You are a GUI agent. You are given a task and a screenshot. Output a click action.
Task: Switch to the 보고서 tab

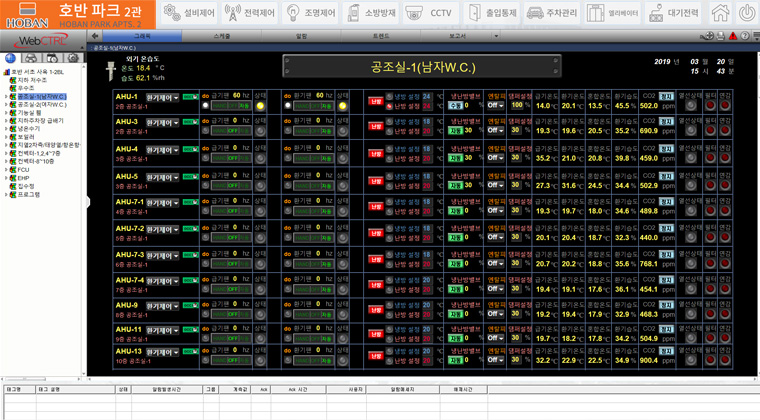tap(457, 36)
